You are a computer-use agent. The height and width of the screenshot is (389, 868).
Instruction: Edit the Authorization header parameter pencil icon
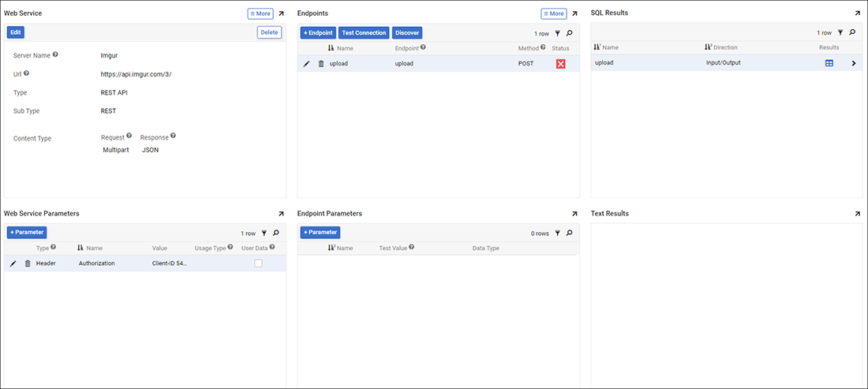coord(13,264)
